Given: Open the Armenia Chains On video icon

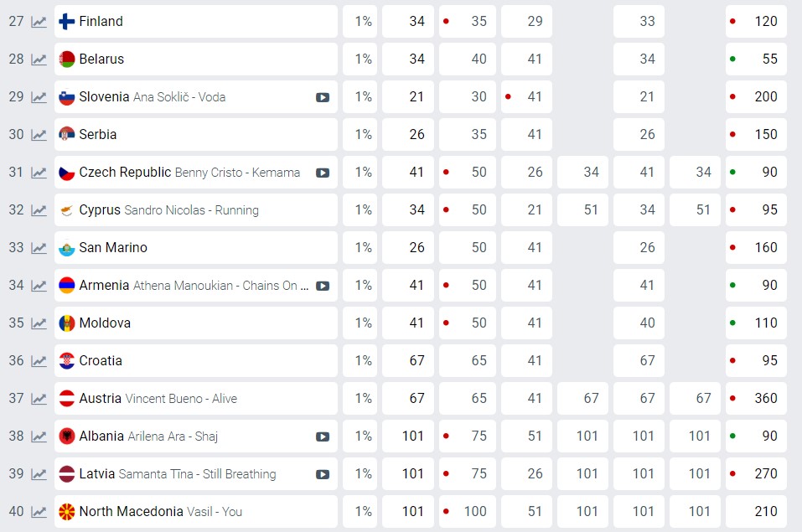Looking at the screenshot, I should pos(323,286).
